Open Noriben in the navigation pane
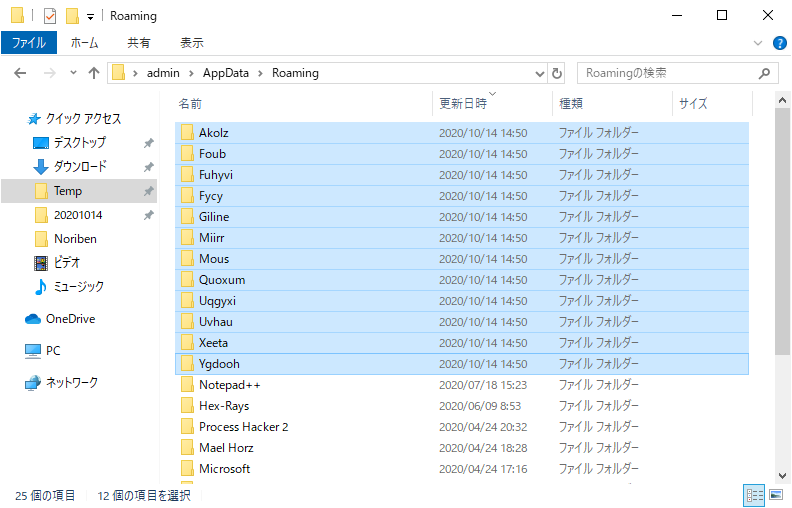This screenshot has height=508, width=792. pyautogui.click(x=66, y=239)
